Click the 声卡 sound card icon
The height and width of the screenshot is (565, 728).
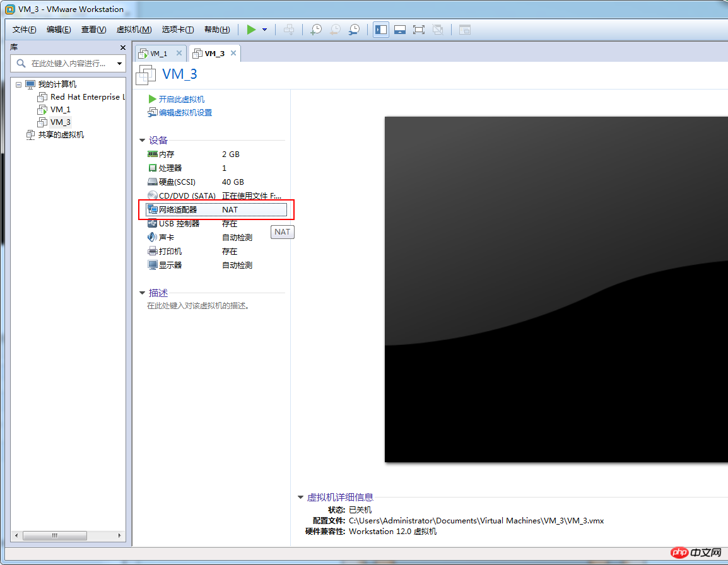[x=152, y=237]
